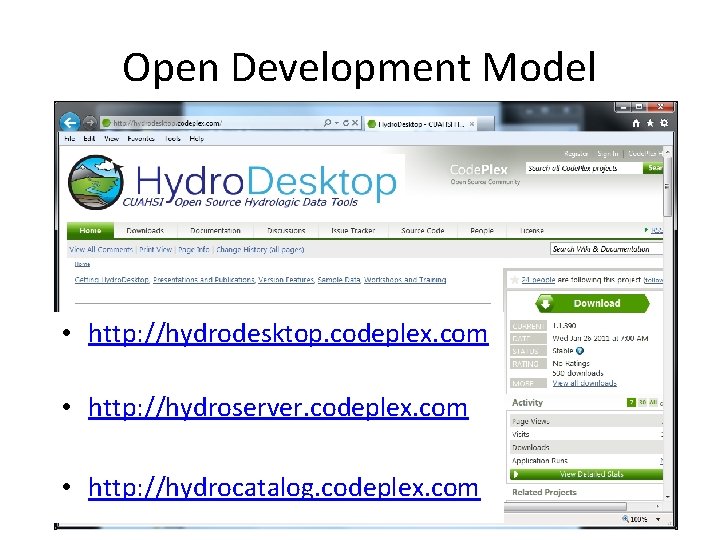
Task: Click the vertical page scrollbar thumb
Action: 667,187
